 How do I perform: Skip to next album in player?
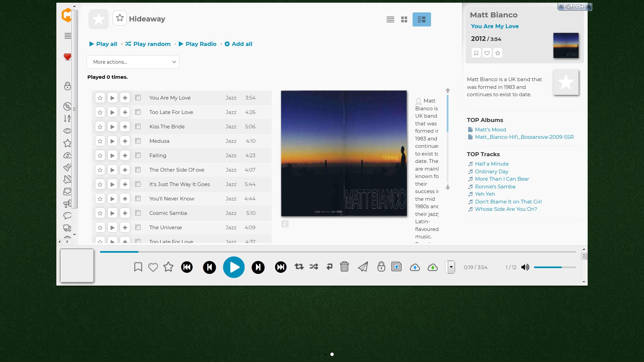pos(281,267)
